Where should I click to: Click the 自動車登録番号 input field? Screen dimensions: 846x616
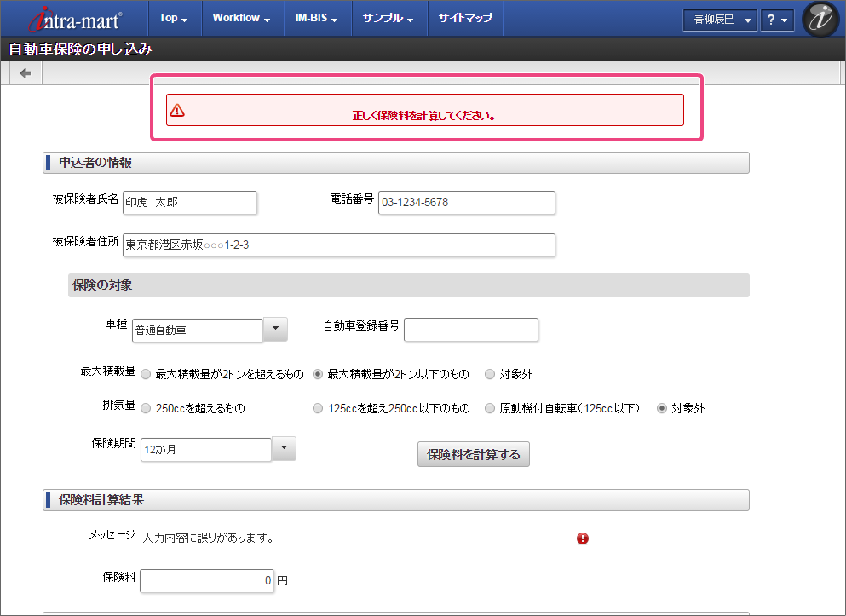[470, 330]
